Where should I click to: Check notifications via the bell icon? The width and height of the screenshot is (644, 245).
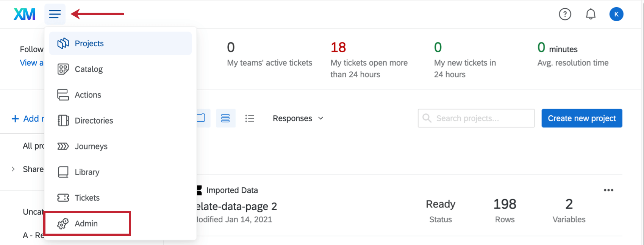click(x=591, y=14)
